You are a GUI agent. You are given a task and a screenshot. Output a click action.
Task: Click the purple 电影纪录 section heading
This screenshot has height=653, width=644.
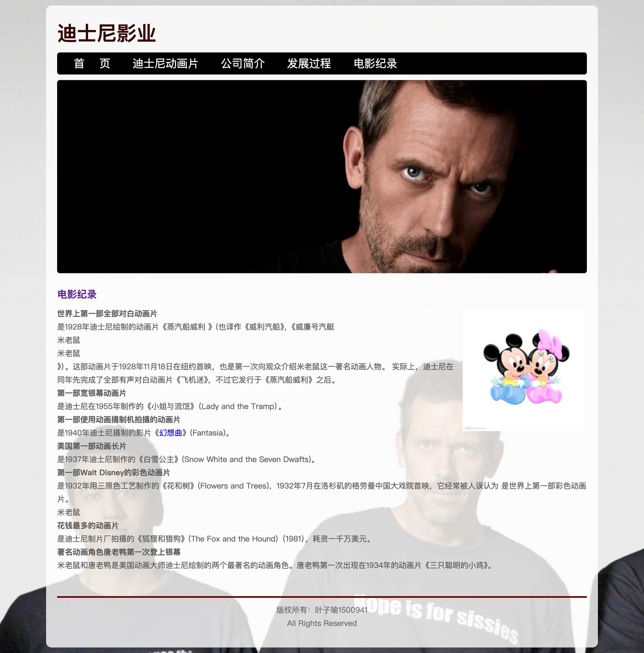77,294
